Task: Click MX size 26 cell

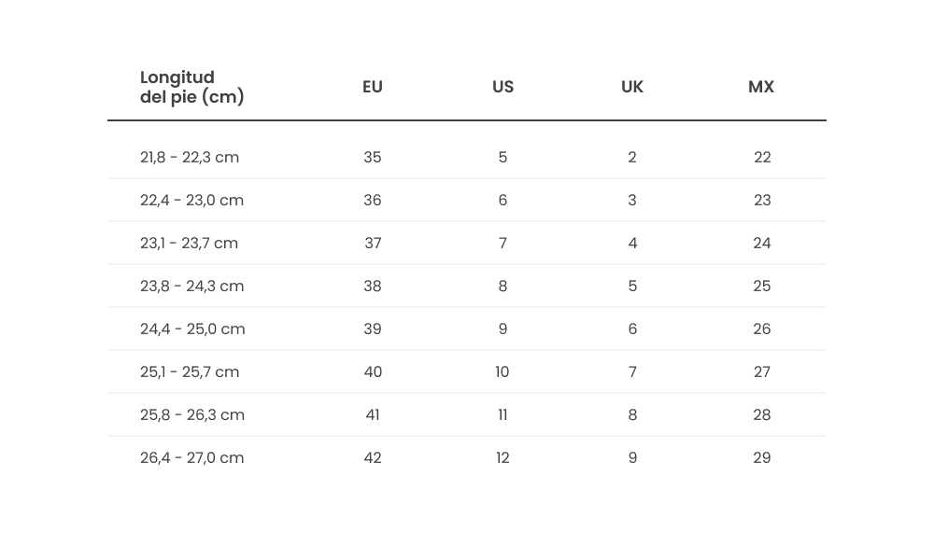Action: tap(762, 329)
